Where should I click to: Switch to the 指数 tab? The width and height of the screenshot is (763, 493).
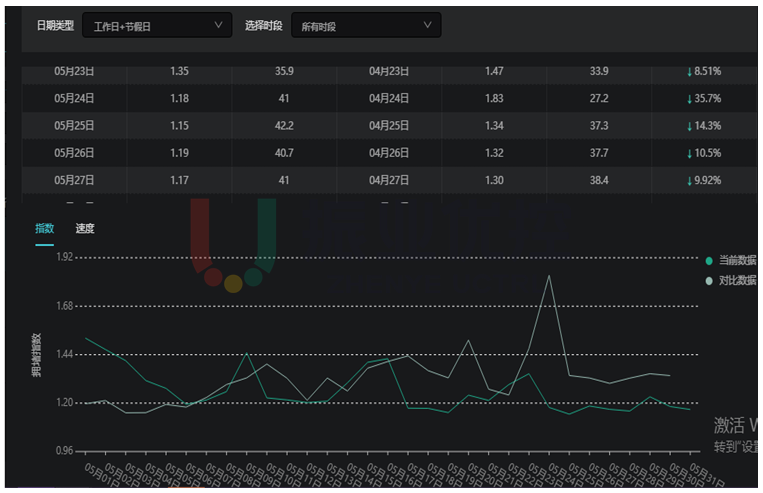click(x=44, y=229)
